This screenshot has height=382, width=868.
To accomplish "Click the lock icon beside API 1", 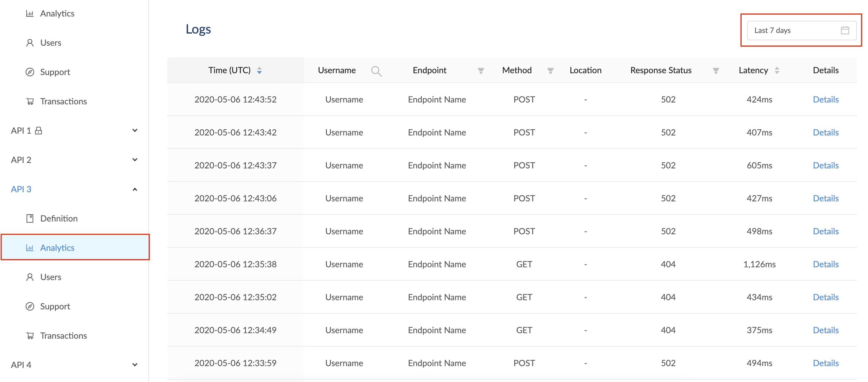I will pos(38,131).
